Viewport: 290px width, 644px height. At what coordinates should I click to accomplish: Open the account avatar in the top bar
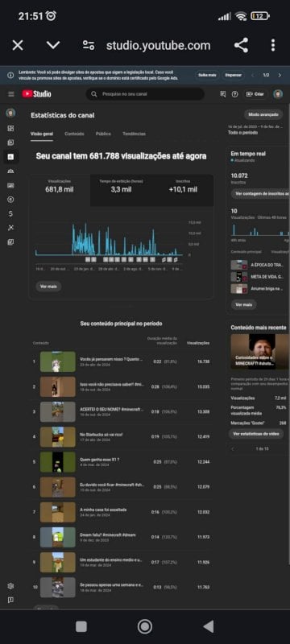[278, 94]
